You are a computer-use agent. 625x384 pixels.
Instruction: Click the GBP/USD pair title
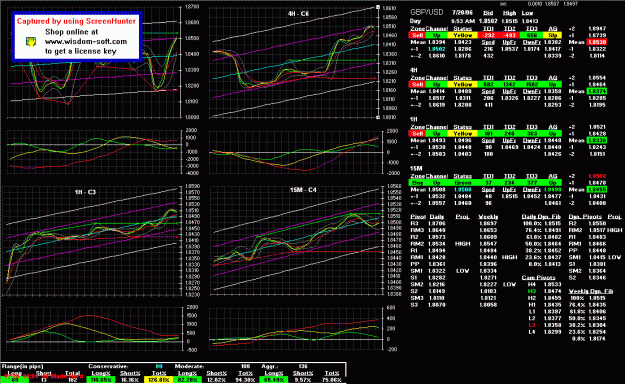(426, 12)
